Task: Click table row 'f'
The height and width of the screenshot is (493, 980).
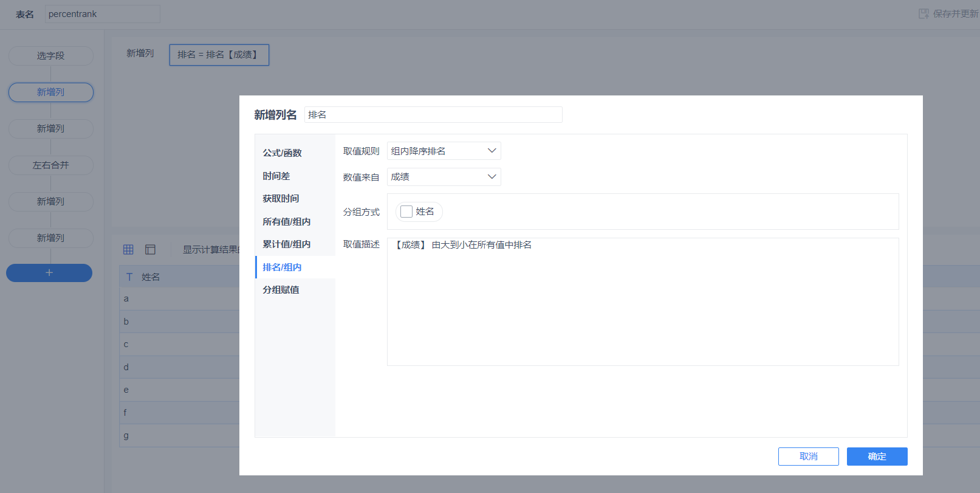Action: click(x=180, y=413)
